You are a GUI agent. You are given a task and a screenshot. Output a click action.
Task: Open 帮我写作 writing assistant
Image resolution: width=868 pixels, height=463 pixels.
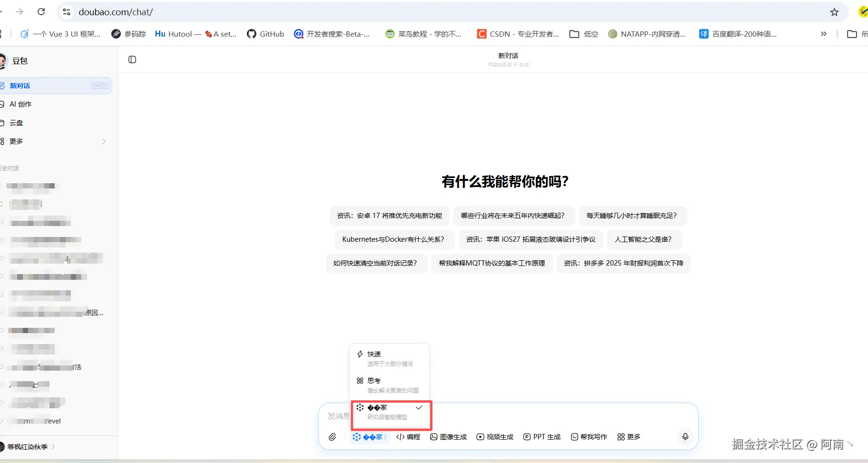coord(589,437)
